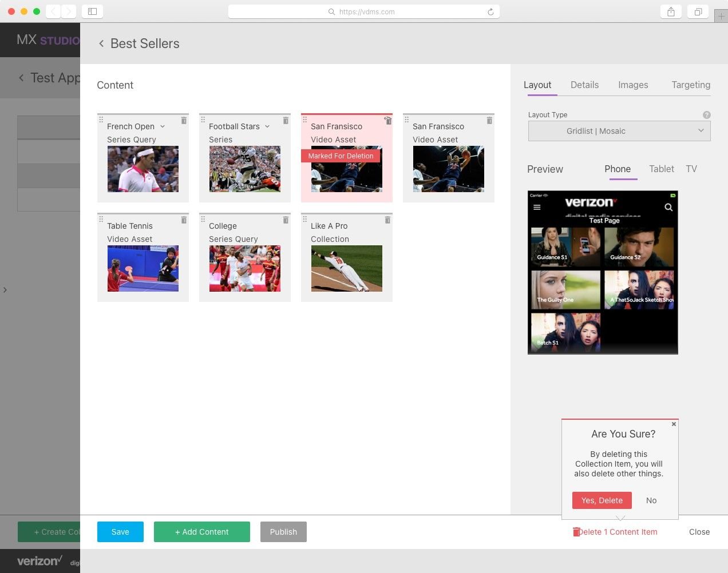Click the Football Stars thumbnail

click(245, 169)
